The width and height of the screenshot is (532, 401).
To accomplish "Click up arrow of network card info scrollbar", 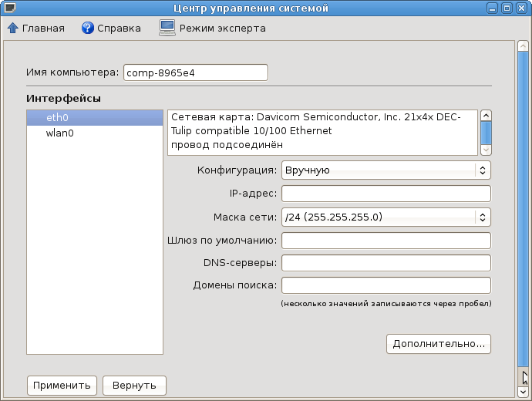I will click(486, 116).
